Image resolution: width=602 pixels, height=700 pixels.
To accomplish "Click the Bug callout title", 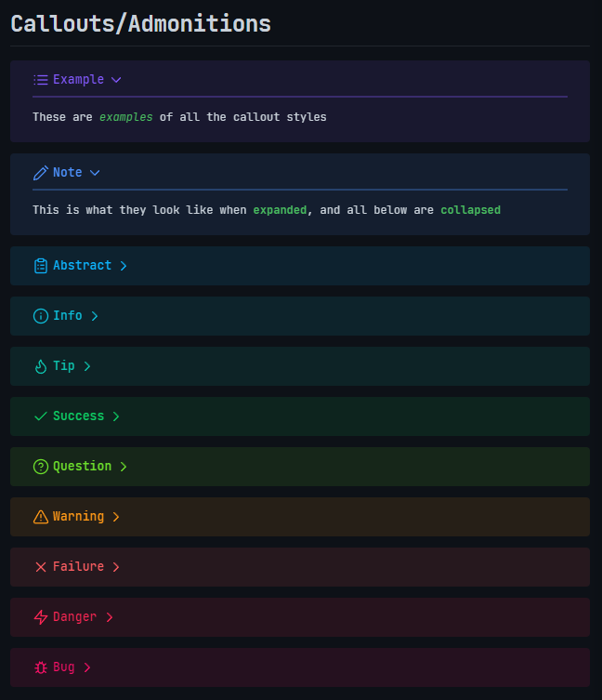I will (64, 667).
